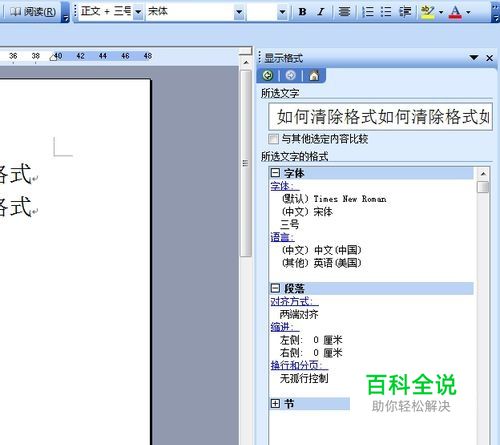
Task: Click the 所选文字的格式 heading label
Action: [x=294, y=156]
